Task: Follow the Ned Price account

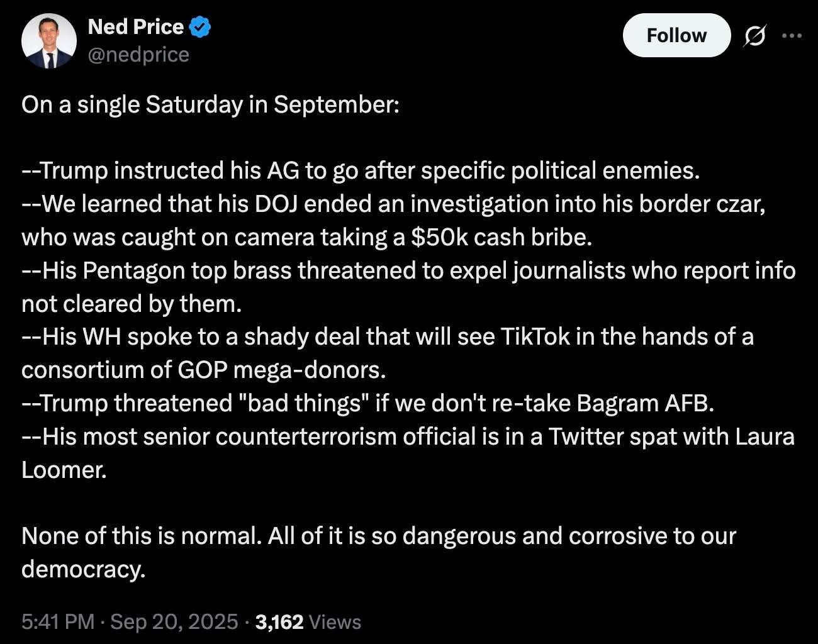Action: tap(676, 36)
